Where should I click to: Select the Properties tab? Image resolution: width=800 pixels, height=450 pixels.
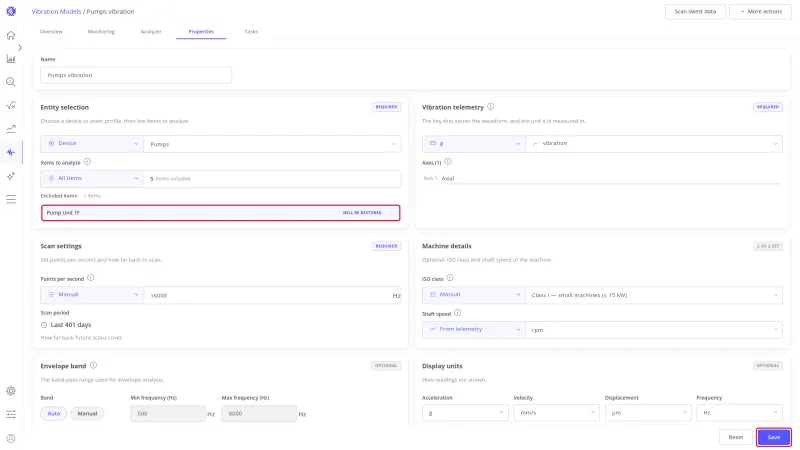click(201, 32)
